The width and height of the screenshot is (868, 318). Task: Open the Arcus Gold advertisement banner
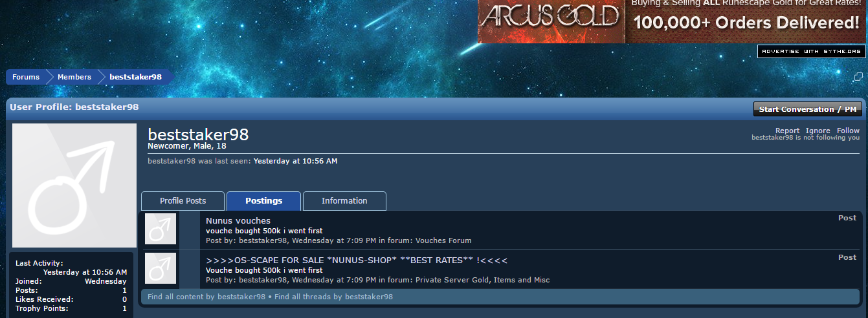[x=673, y=21]
